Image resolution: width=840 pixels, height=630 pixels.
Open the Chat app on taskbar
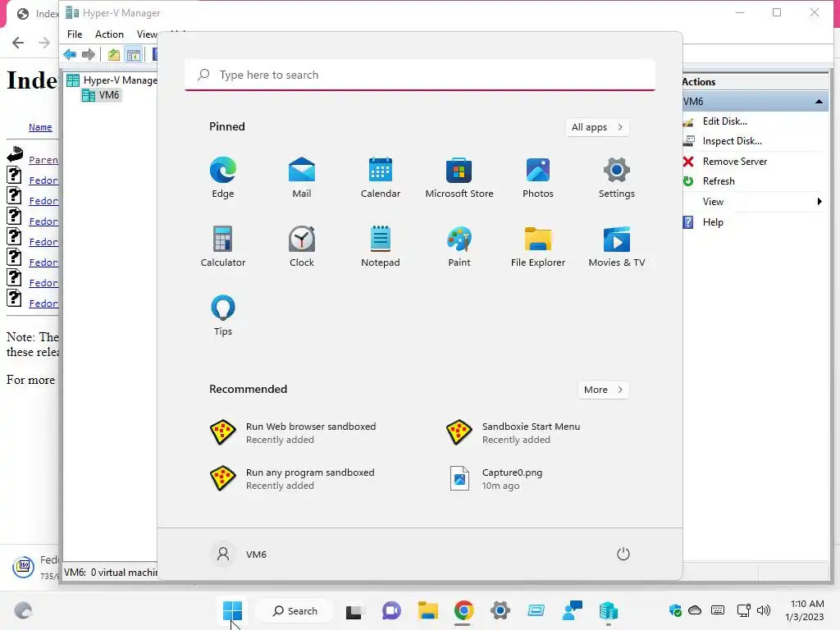coord(391,610)
